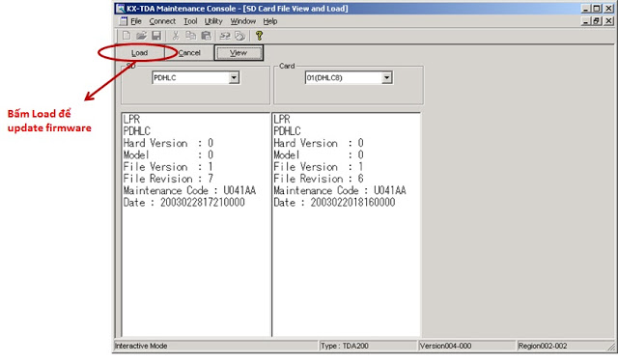618x364 pixels.
Task: Open the Utility menu
Action: click(x=213, y=21)
